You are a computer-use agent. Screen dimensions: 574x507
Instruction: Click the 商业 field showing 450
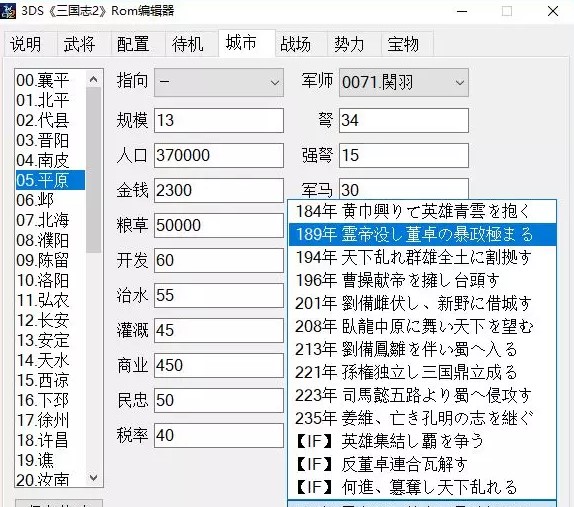click(219, 365)
